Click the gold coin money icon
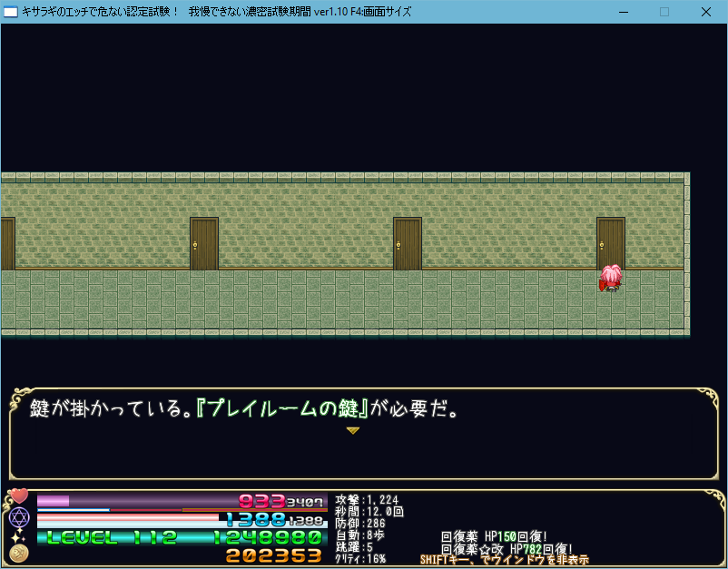This screenshot has height=569, width=728. pos(18,554)
